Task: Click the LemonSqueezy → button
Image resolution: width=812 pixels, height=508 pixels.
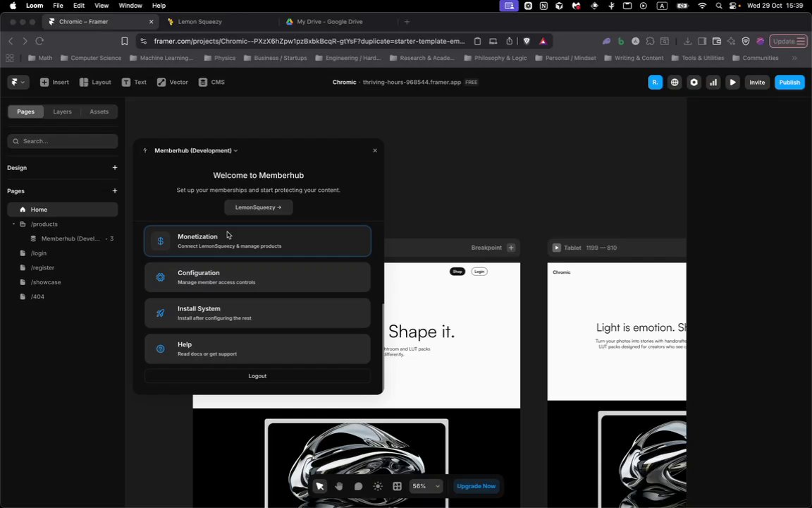Action: point(259,207)
